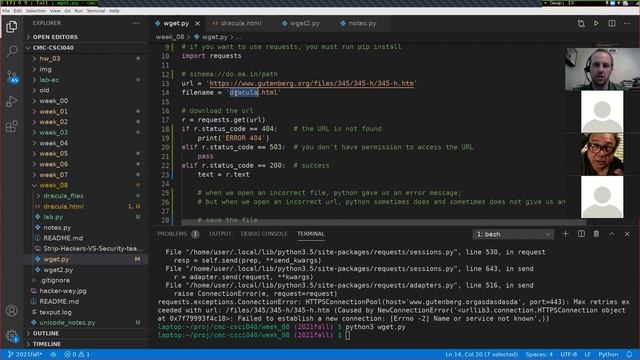Open the OUTPUT panel tab
This screenshot has height=360, width=640.
coord(220,234)
